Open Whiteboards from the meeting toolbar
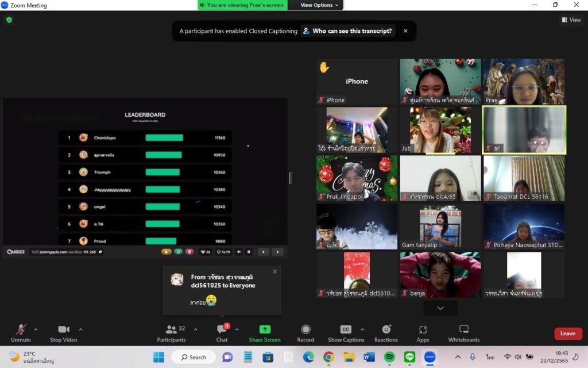This screenshot has width=588, height=368. [x=463, y=332]
